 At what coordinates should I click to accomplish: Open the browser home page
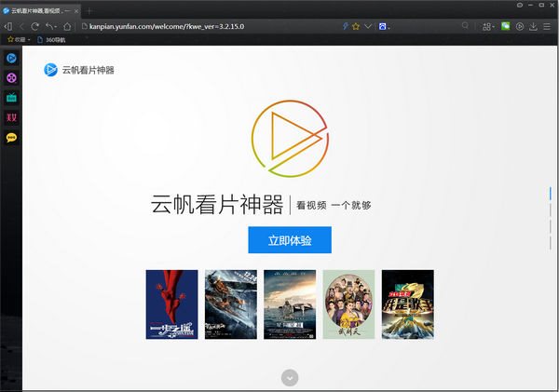click(67, 26)
